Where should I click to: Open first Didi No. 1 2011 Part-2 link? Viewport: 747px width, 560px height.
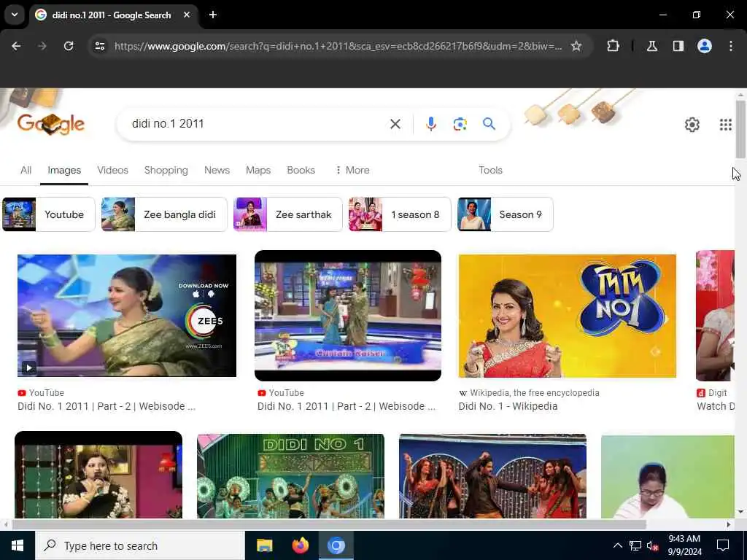point(107,406)
